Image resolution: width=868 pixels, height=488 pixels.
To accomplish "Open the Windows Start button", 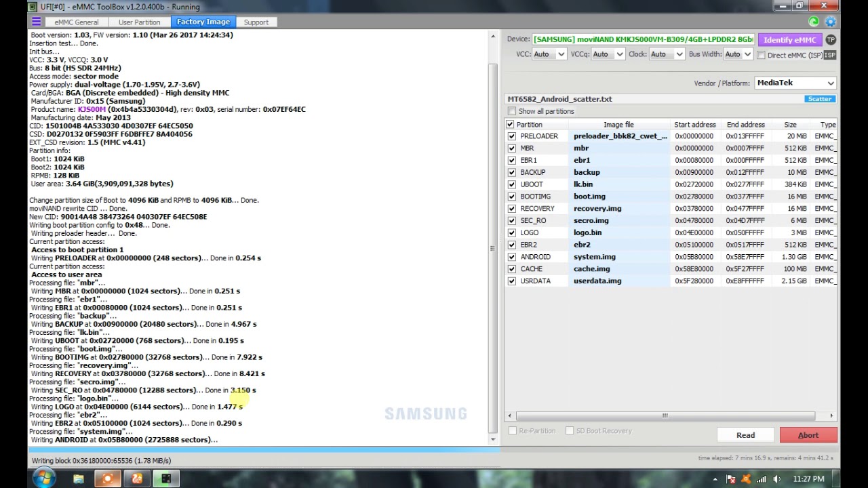I will 43,479.
